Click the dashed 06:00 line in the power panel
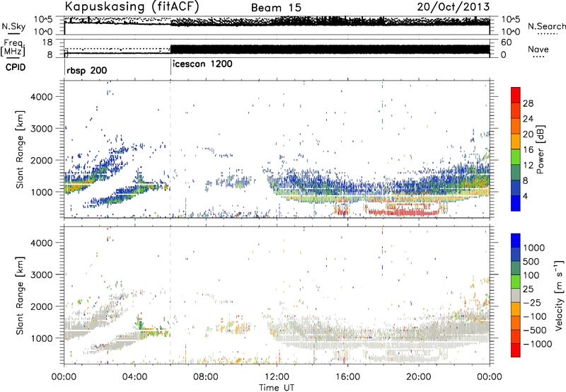 pos(171,149)
